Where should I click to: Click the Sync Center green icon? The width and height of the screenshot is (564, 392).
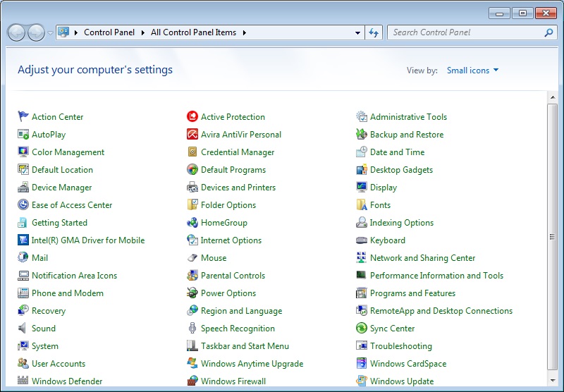coord(362,328)
